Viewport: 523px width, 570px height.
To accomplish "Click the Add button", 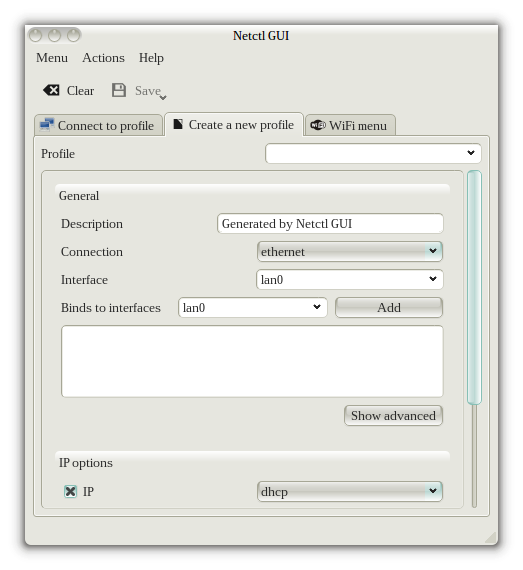I will 389,308.
